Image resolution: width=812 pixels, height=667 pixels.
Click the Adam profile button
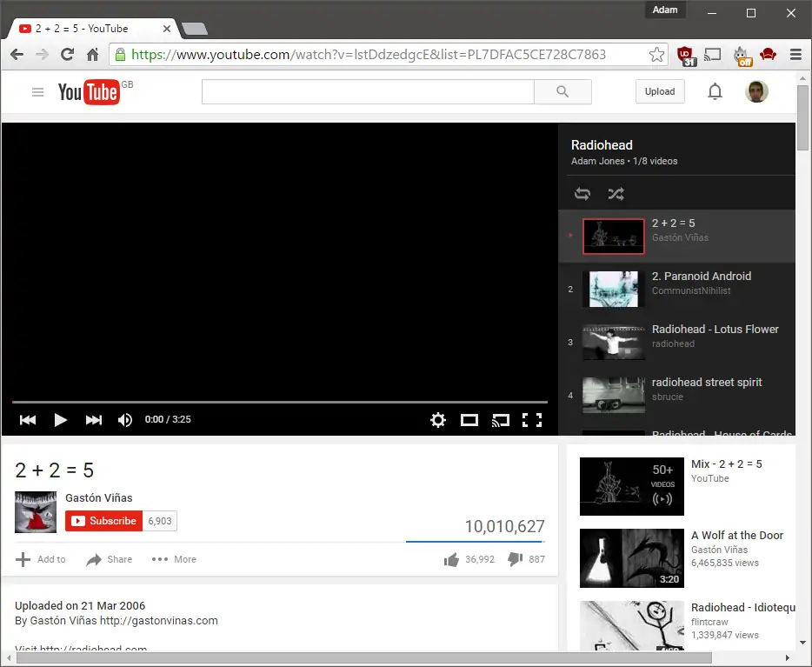(665, 10)
